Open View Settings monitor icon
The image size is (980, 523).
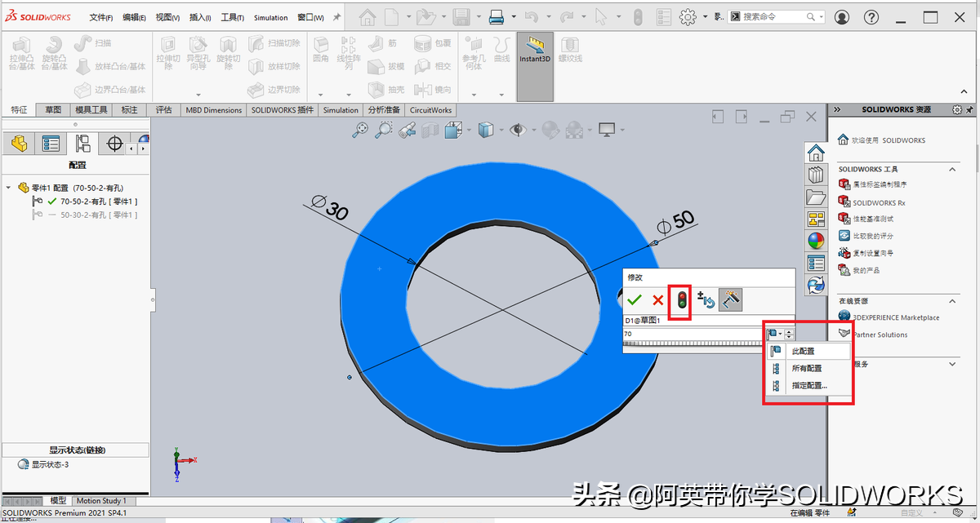(x=607, y=129)
